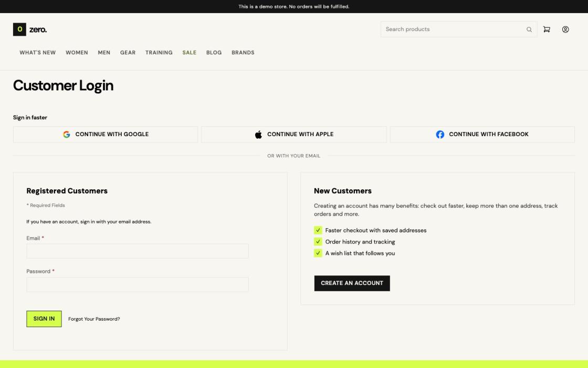
Task: Click the New Customers heading
Action: [x=343, y=191]
